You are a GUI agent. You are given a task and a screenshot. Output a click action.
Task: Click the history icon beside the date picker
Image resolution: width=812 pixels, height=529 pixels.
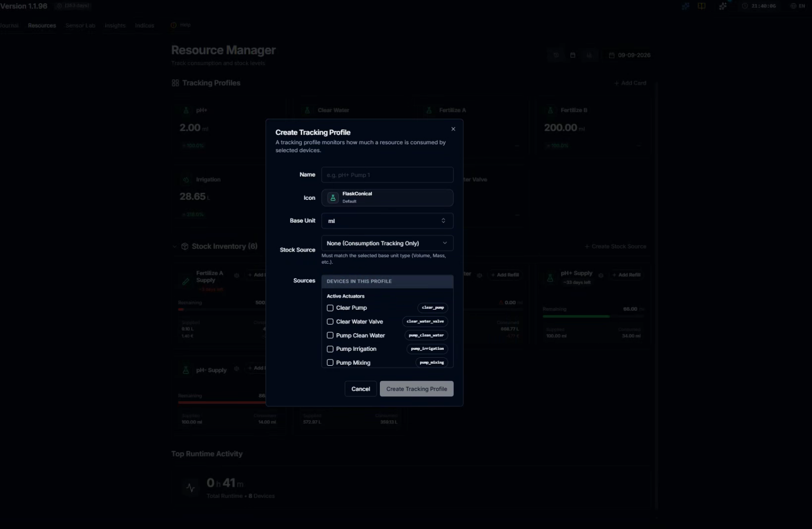[x=556, y=55]
